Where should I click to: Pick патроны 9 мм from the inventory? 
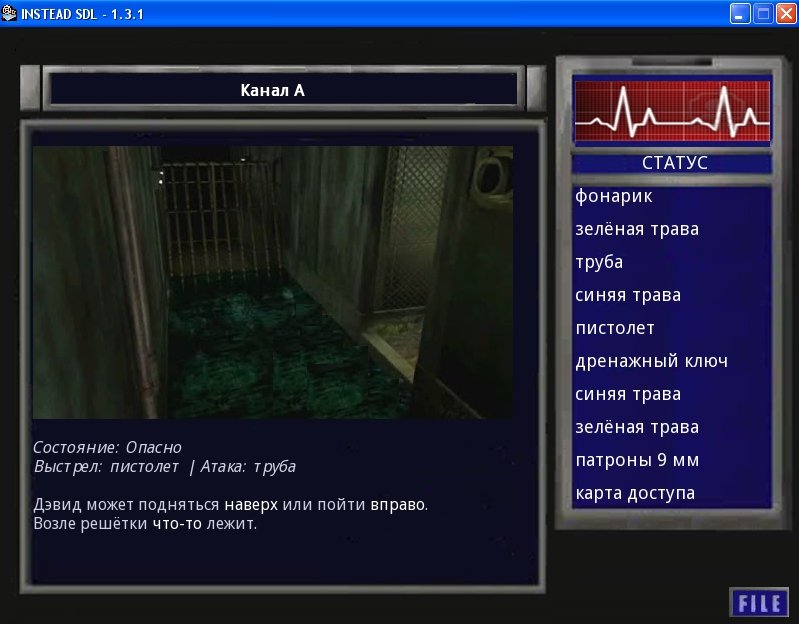[x=637, y=461]
